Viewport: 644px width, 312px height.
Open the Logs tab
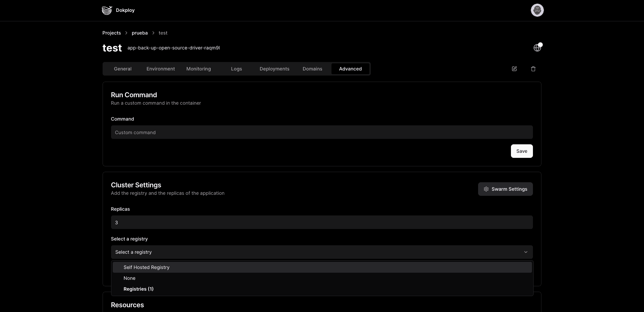(x=236, y=69)
